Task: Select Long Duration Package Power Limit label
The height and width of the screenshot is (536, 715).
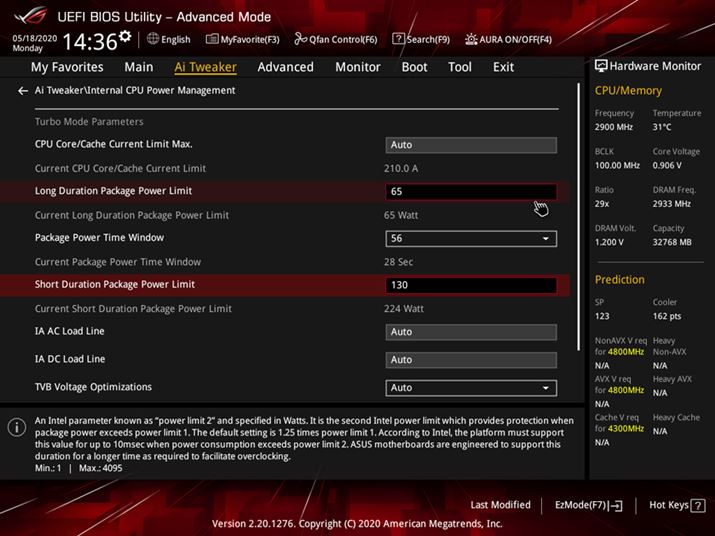Action: tap(113, 191)
